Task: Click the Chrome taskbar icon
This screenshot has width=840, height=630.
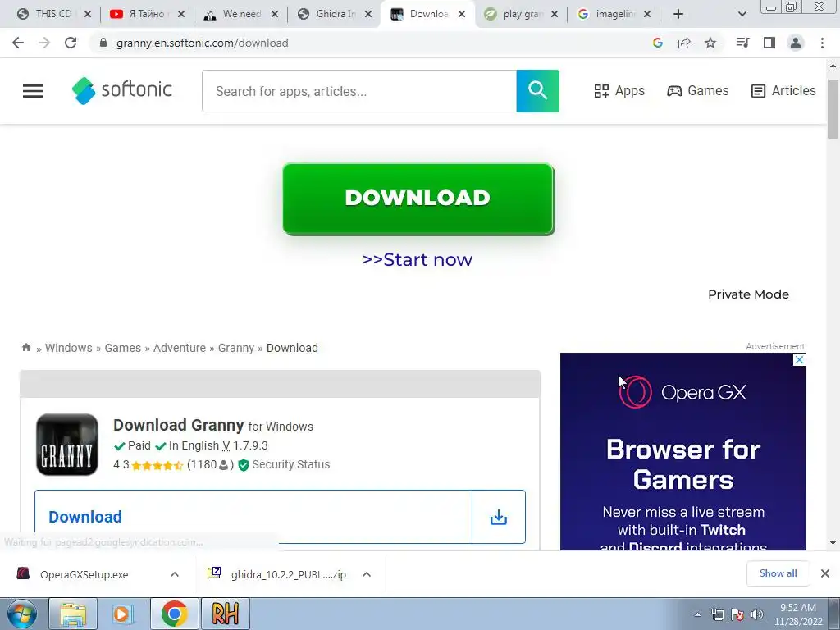Action: pyautogui.click(x=174, y=614)
